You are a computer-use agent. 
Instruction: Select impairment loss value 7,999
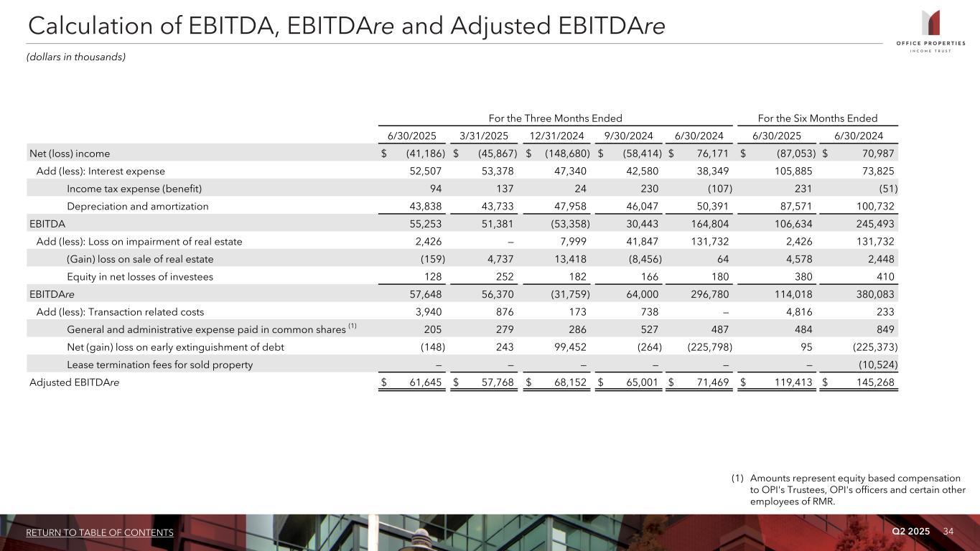(x=572, y=241)
